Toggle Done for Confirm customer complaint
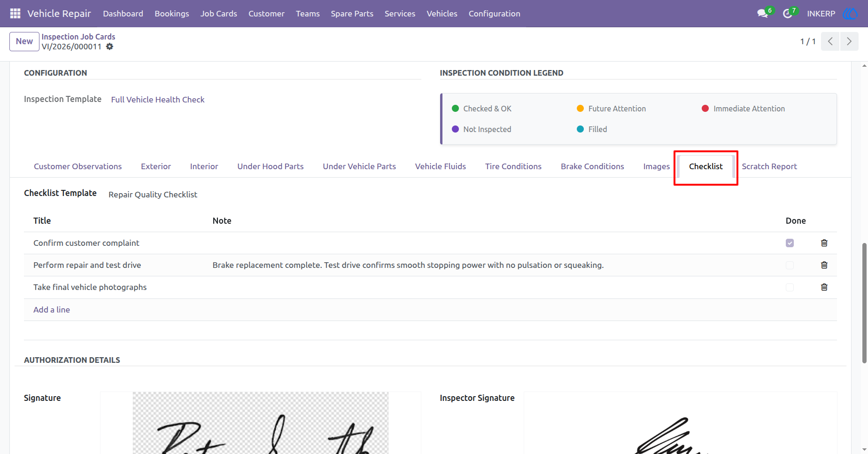The width and height of the screenshot is (868, 454). tap(790, 243)
